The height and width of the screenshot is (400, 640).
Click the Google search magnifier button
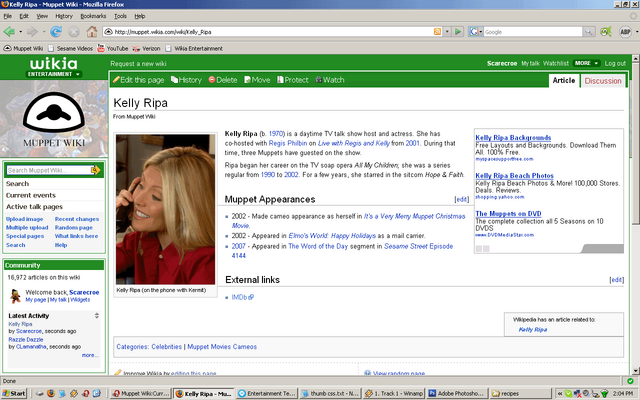(589, 31)
